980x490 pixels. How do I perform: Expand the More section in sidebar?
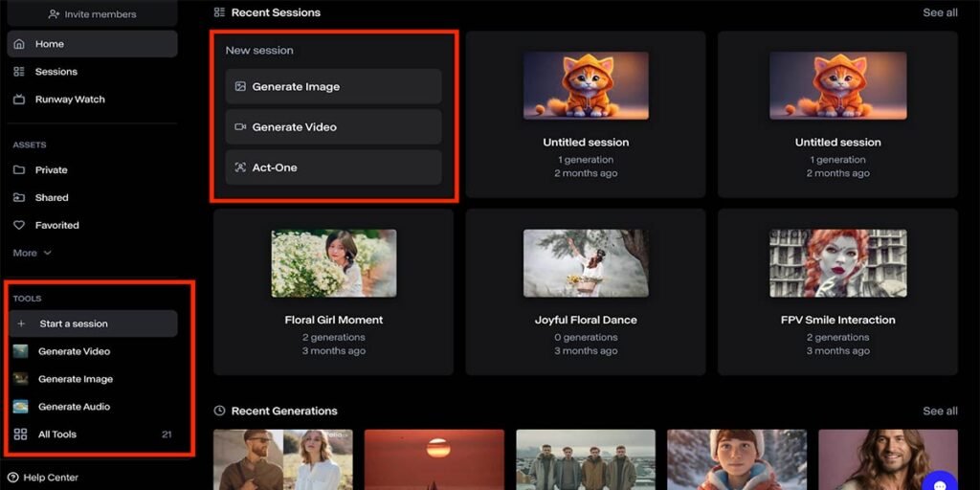[x=32, y=253]
